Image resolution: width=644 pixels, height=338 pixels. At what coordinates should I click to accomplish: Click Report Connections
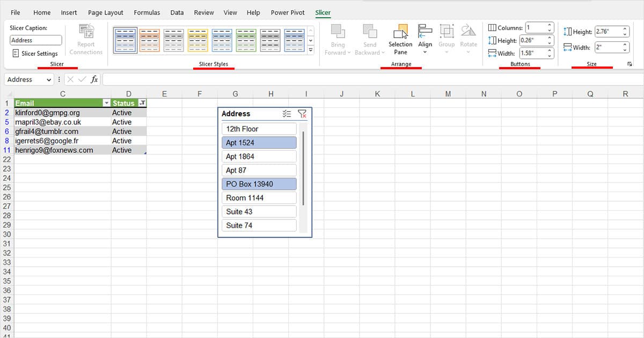[x=85, y=39]
